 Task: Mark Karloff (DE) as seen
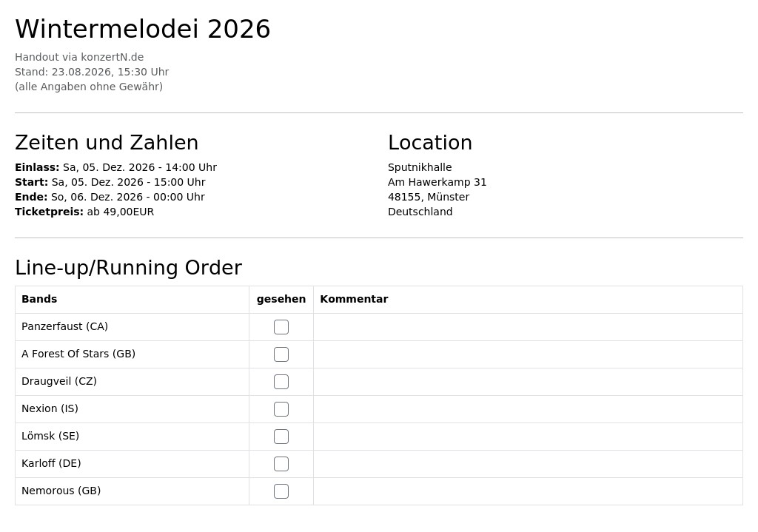coord(281,464)
